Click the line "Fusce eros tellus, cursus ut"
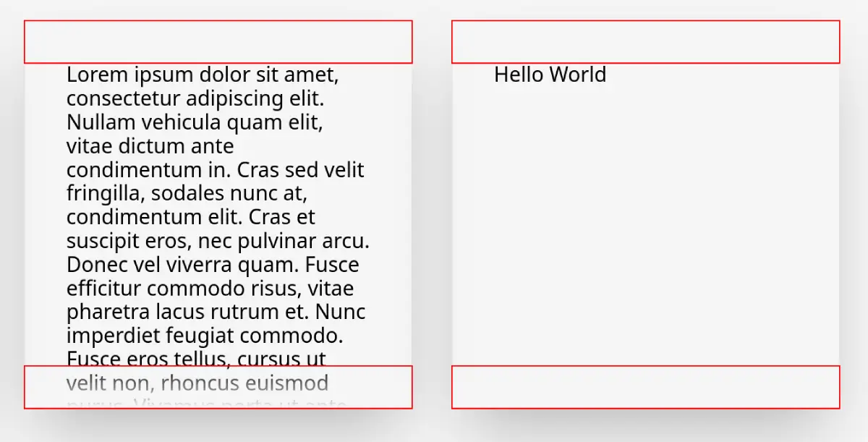Screen dimensions: 868x442 (196, 359)
